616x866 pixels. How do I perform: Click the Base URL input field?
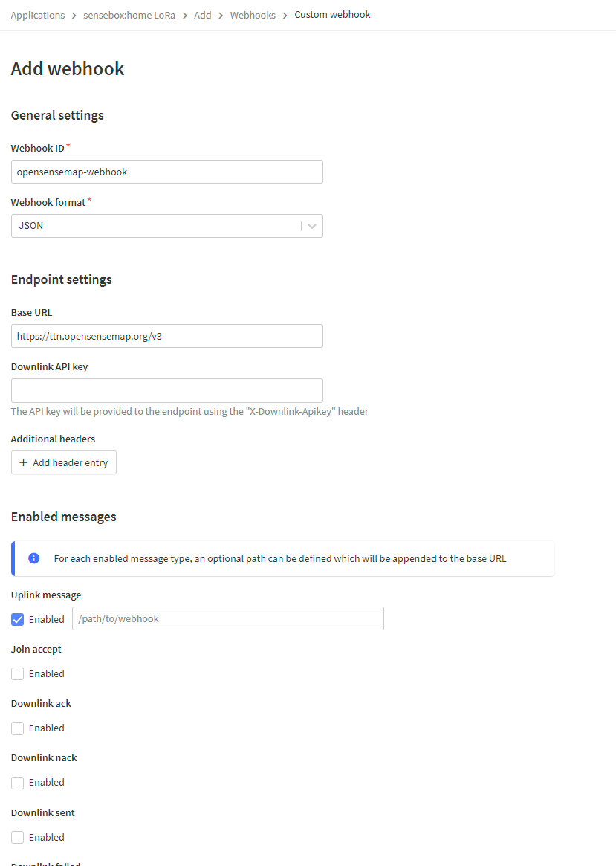[167, 336]
